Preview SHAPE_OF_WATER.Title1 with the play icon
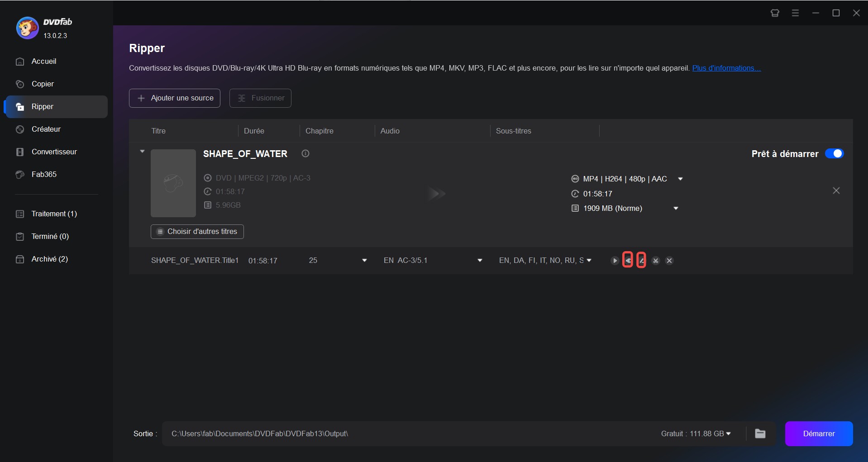 pyautogui.click(x=615, y=261)
